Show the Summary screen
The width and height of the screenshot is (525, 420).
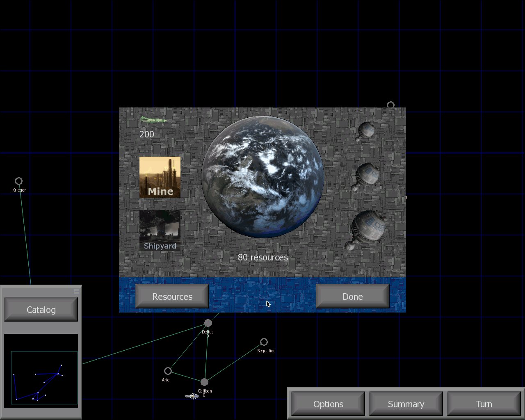406,404
